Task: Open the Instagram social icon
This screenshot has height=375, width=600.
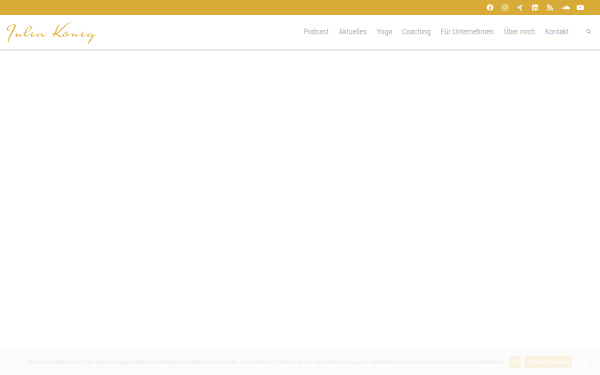Action: point(505,8)
